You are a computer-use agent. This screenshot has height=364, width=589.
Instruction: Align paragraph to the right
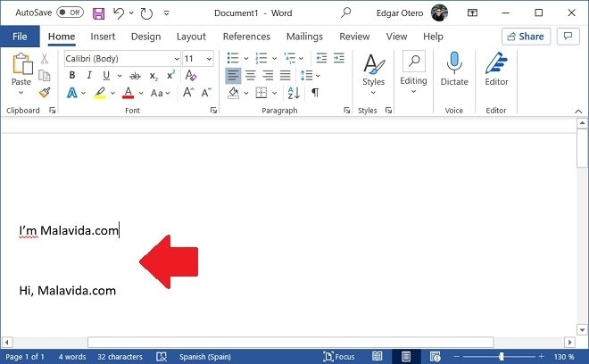tap(268, 76)
